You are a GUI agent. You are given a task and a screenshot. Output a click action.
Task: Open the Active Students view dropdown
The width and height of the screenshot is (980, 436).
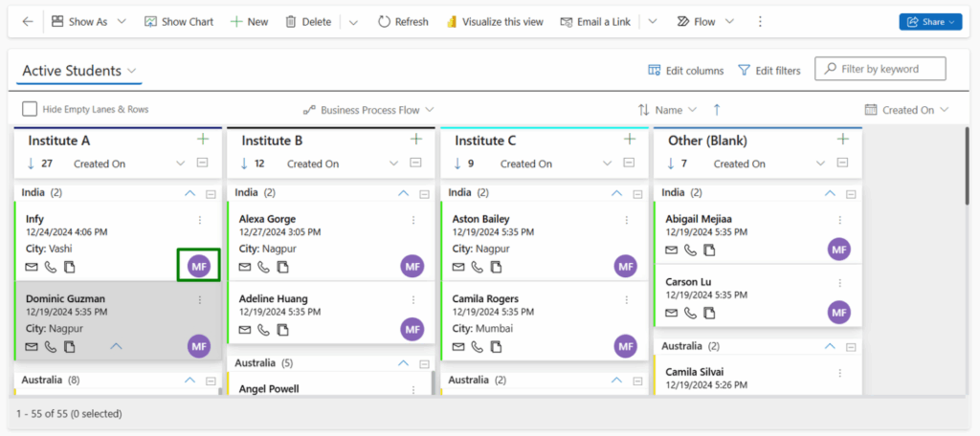(x=131, y=71)
